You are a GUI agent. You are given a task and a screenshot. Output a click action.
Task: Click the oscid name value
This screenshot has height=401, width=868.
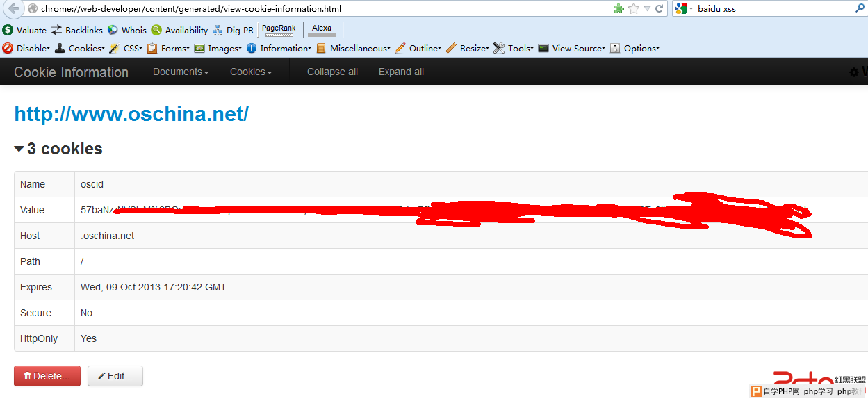92,184
